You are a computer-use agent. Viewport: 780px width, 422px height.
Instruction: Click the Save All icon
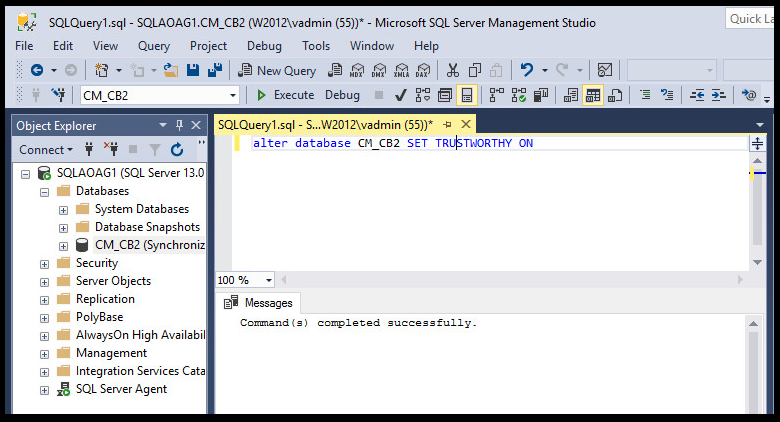click(215, 70)
